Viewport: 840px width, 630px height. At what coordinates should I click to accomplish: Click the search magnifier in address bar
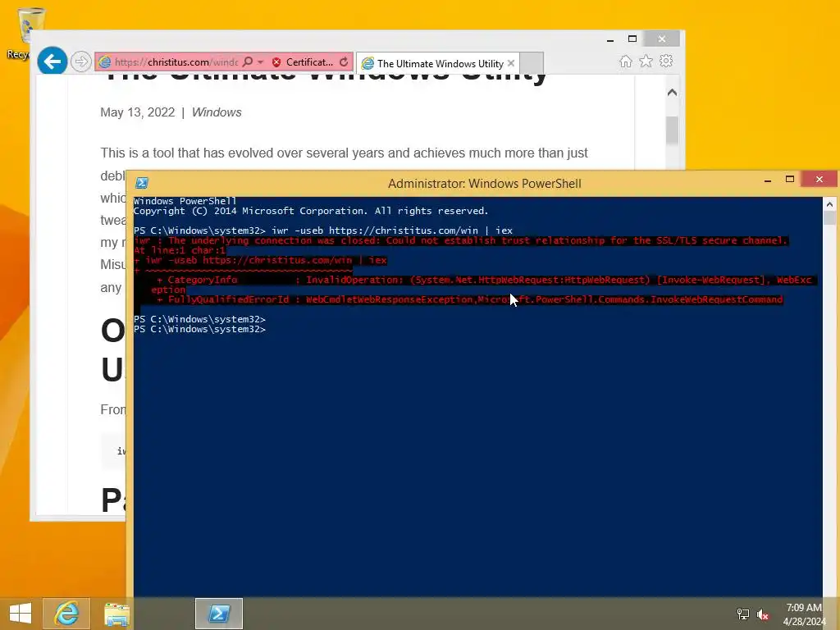point(248,62)
